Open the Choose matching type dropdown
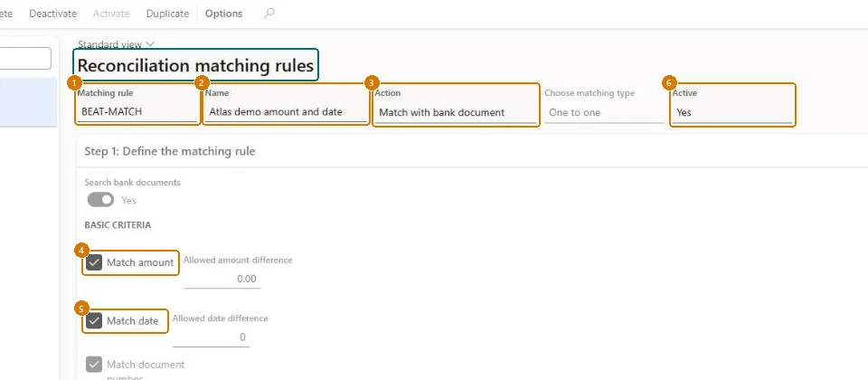Screen dimensions: 868x380 604,112
